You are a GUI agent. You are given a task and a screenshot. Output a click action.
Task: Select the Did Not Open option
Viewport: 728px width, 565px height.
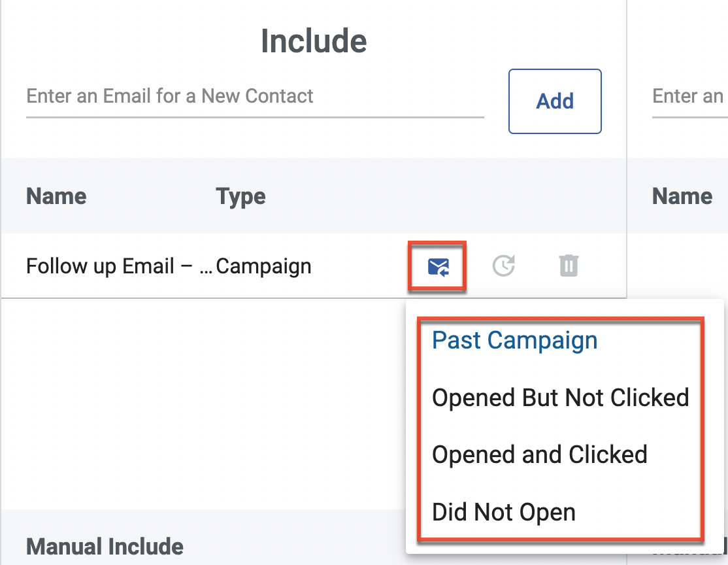click(x=503, y=512)
